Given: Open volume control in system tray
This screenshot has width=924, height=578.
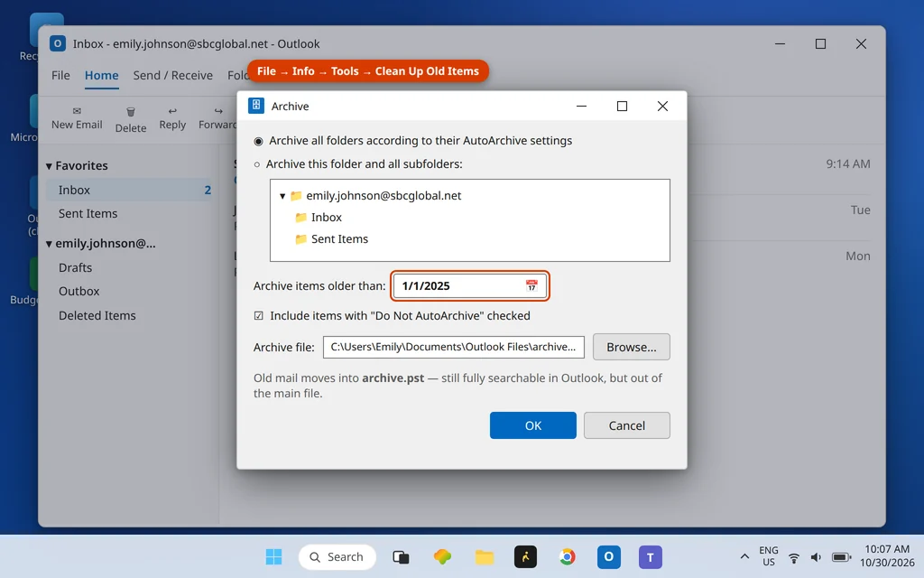Looking at the screenshot, I should point(816,557).
